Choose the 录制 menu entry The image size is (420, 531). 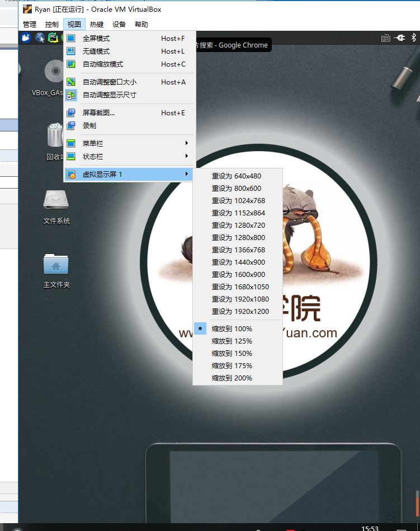130,126
